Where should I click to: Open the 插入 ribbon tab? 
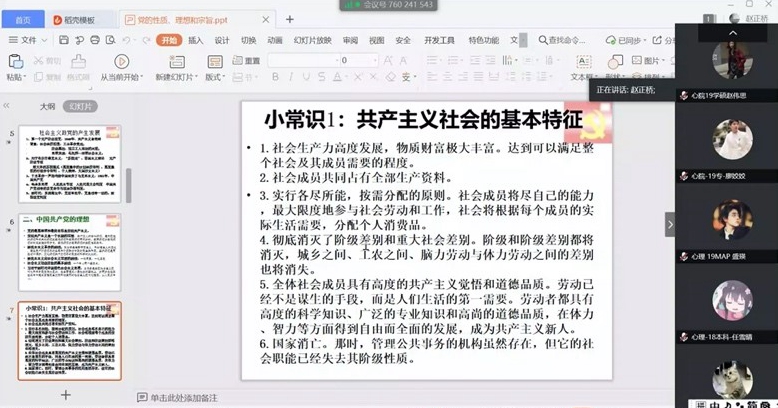195,40
